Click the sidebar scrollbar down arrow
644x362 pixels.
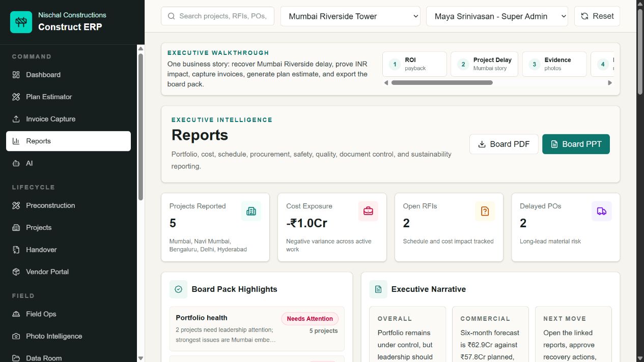(x=141, y=358)
